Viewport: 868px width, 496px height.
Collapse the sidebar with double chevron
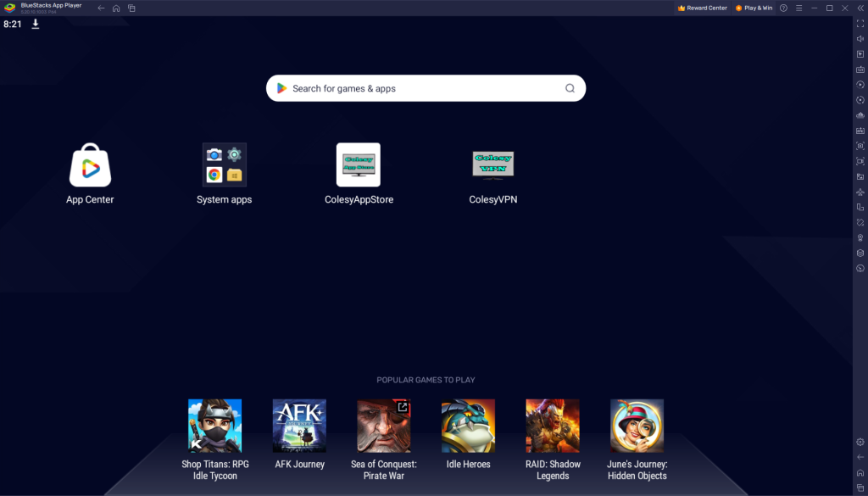click(x=860, y=8)
